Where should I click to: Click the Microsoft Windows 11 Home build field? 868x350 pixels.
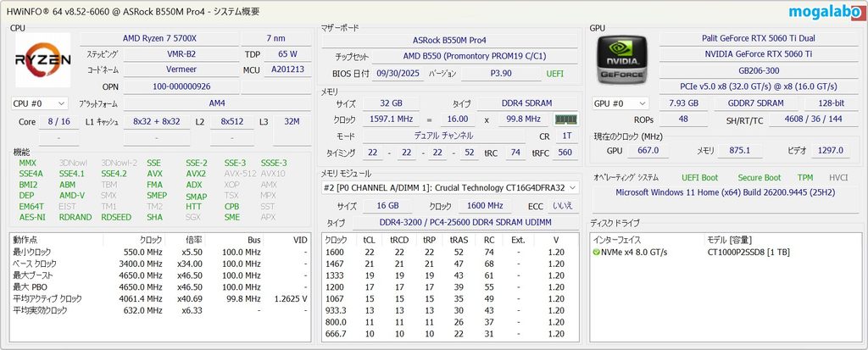tap(726, 192)
